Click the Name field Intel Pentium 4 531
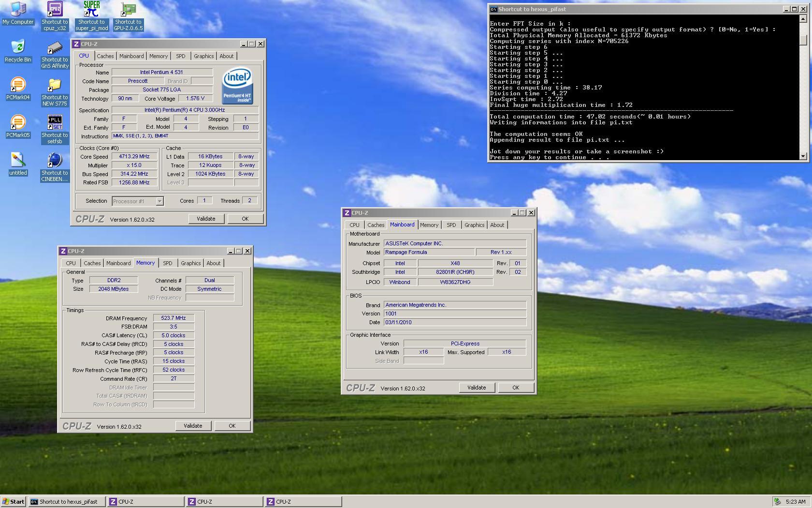812x508 pixels. (162, 73)
